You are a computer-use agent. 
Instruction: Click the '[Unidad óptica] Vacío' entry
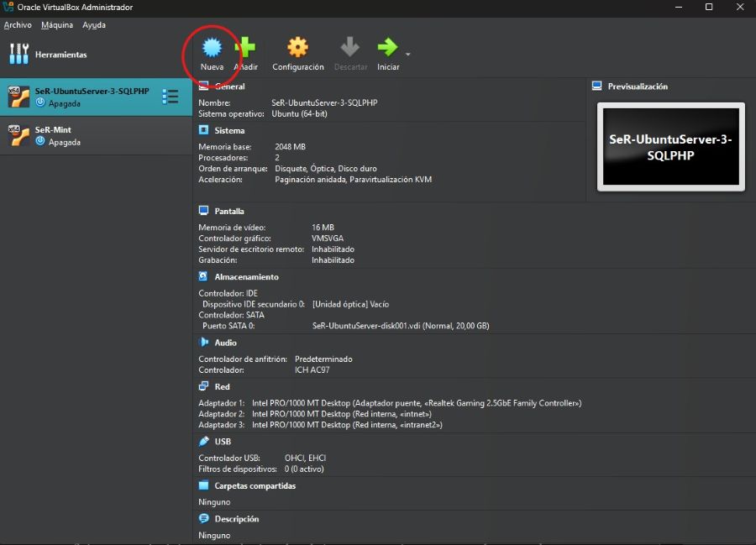click(x=350, y=305)
